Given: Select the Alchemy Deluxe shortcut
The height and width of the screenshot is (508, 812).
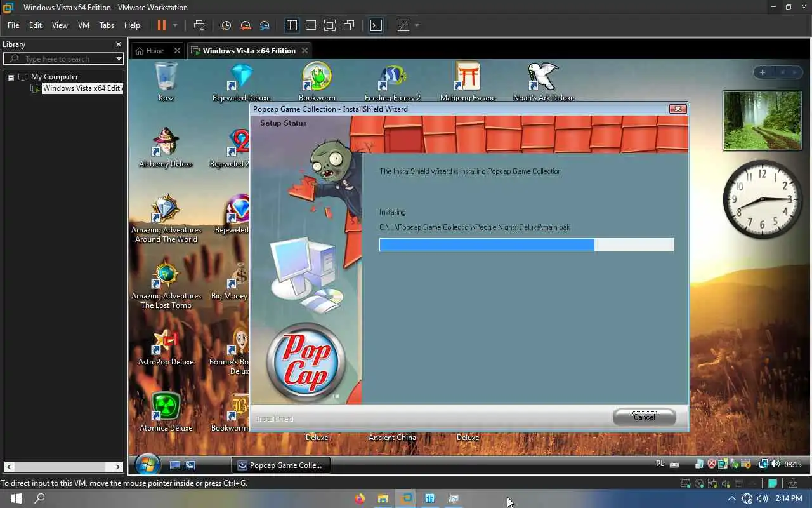Looking at the screenshot, I should pos(166,147).
